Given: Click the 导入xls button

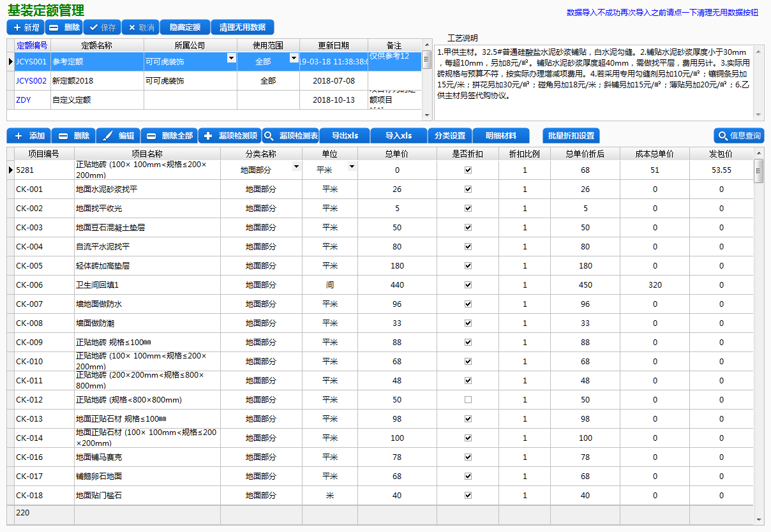Looking at the screenshot, I should tap(399, 136).
